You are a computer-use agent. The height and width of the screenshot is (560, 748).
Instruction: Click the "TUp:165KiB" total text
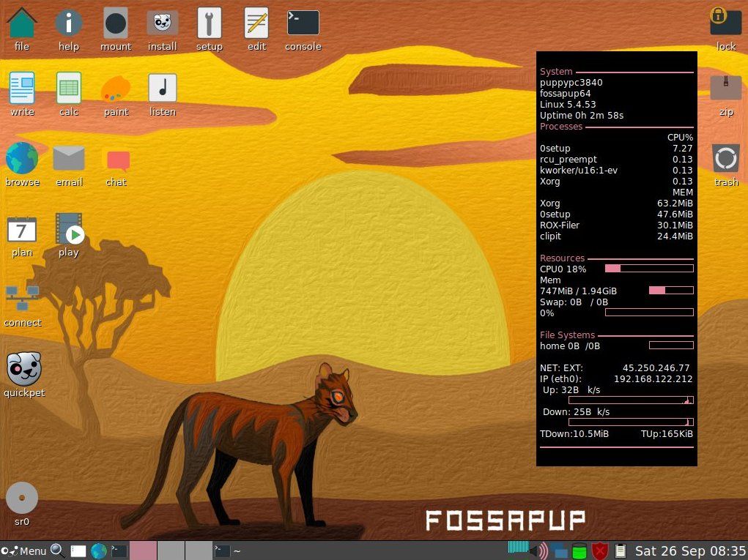coord(667,433)
